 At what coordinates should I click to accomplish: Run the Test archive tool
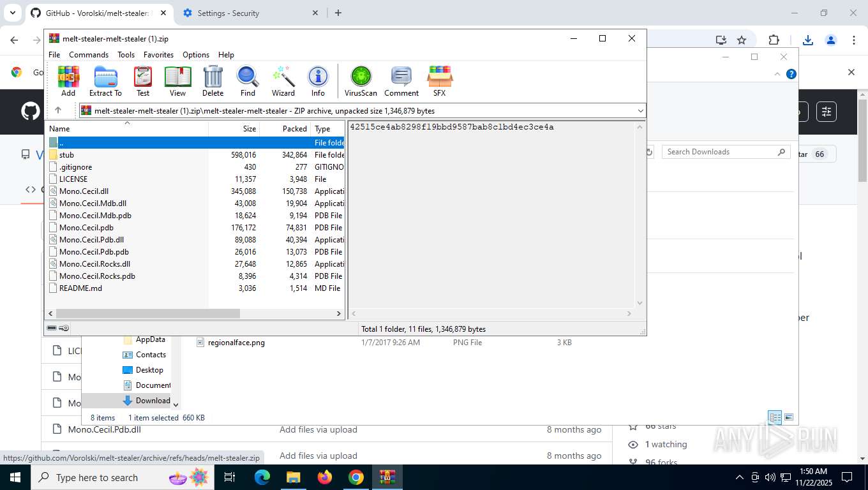point(143,81)
